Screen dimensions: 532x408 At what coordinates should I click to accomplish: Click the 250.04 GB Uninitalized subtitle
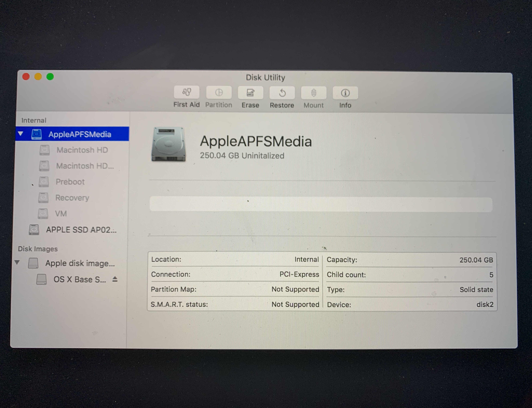(x=242, y=156)
